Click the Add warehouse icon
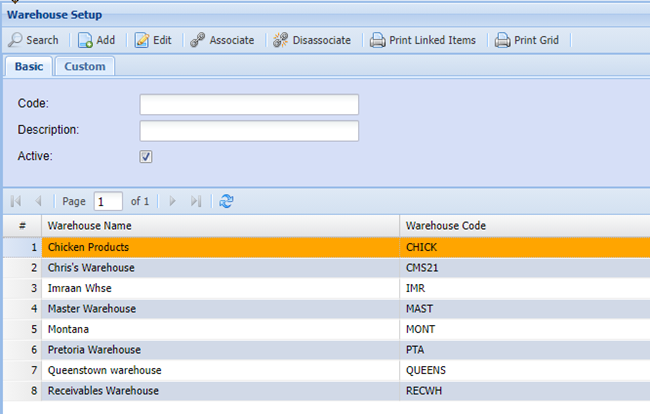Screen dimensions: 650x414 [x=86, y=40]
